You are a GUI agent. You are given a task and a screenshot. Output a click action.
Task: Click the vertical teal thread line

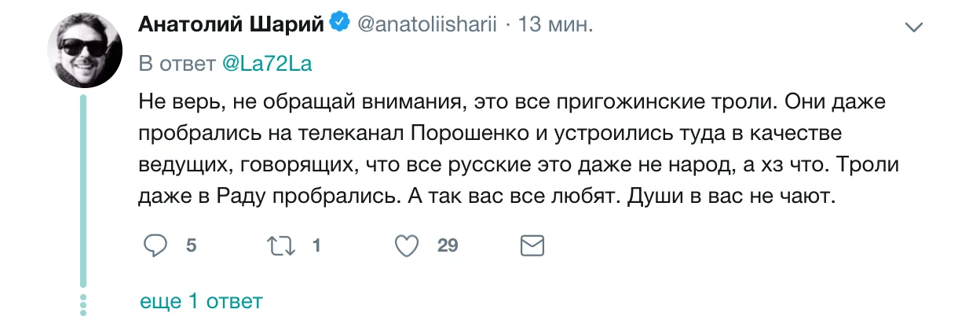[83, 191]
